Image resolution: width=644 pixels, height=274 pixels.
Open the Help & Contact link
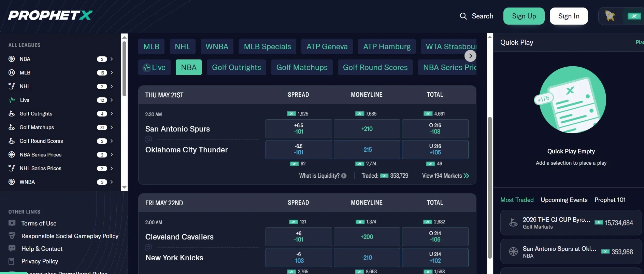42,249
